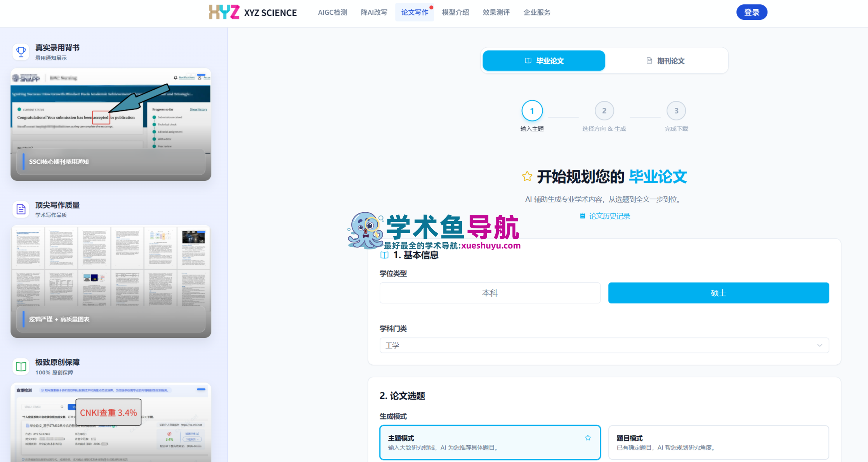The width and height of the screenshot is (868, 462).
Task: Click the star icon in 主题模式 card
Action: (x=588, y=438)
